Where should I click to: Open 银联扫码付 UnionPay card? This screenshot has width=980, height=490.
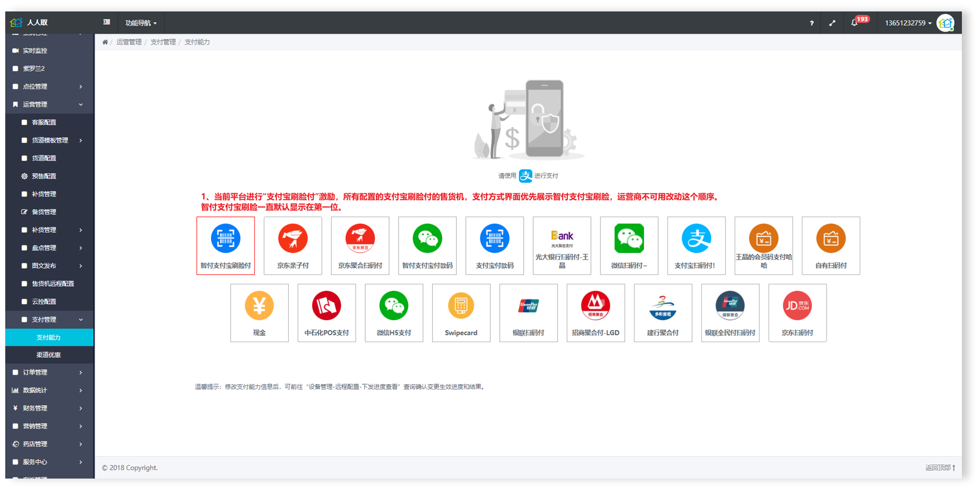pyautogui.click(x=528, y=313)
